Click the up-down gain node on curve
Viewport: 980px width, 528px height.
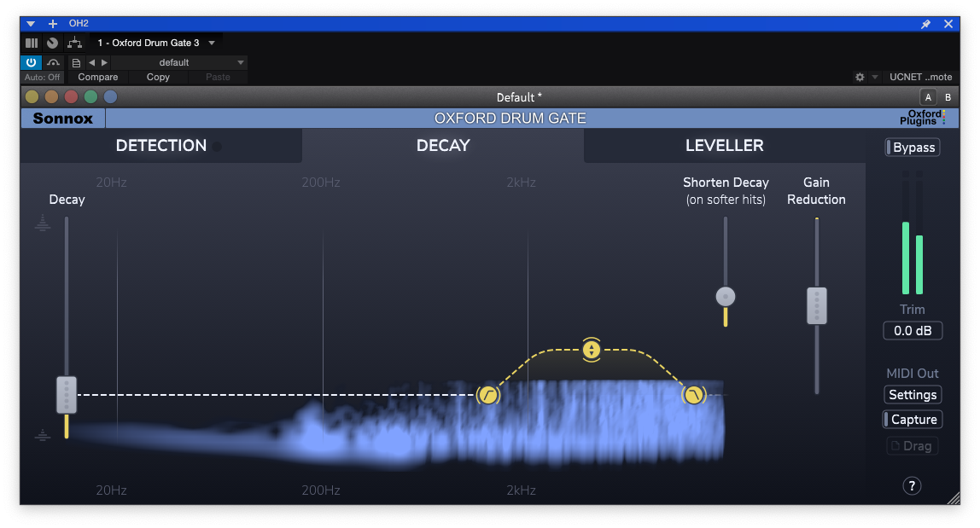[x=592, y=350]
